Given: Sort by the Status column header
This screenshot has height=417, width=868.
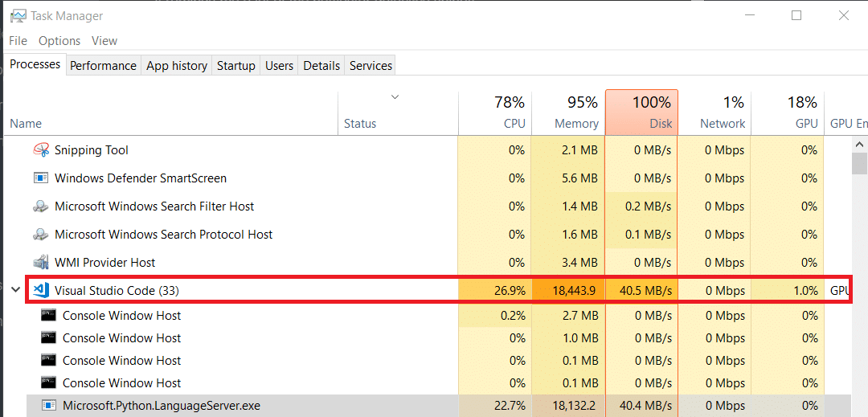Looking at the screenshot, I should pos(398,112).
